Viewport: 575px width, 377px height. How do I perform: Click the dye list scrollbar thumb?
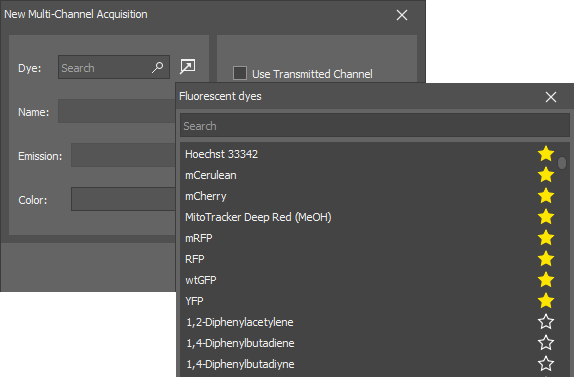562,162
